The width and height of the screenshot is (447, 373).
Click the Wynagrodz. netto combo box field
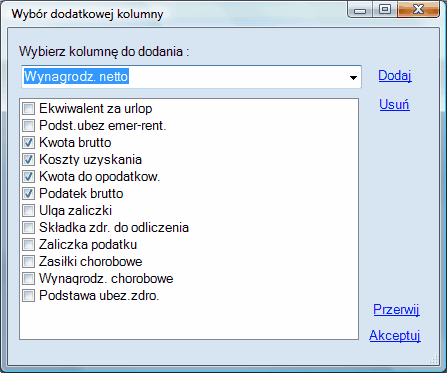pos(191,77)
